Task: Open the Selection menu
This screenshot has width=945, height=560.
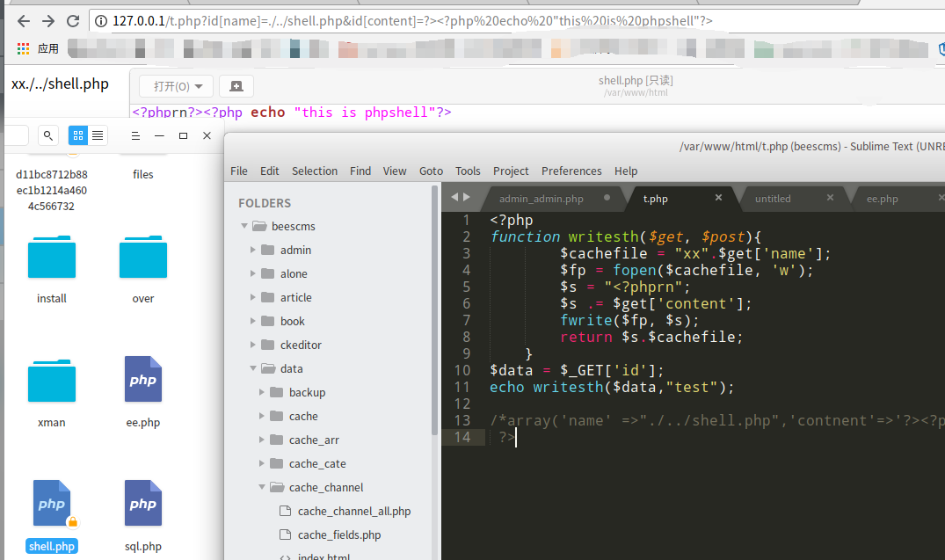Action: pyautogui.click(x=315, y=171)
